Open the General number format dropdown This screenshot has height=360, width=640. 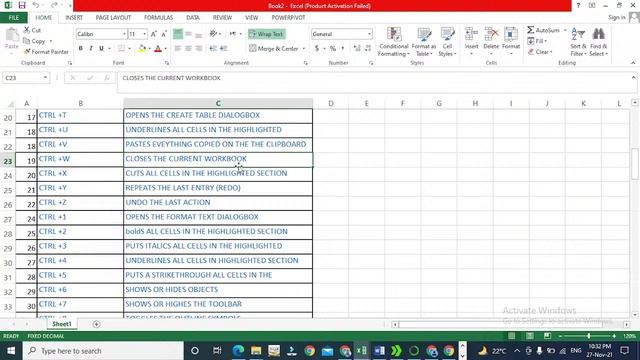click(369, 34)
